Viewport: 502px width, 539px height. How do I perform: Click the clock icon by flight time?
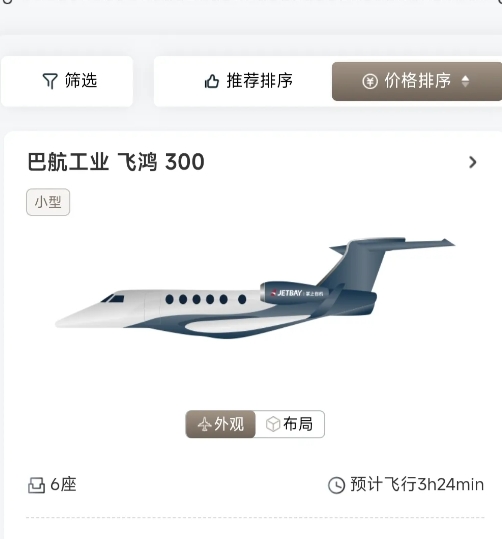pyautogui.click(x=336, y=485)
